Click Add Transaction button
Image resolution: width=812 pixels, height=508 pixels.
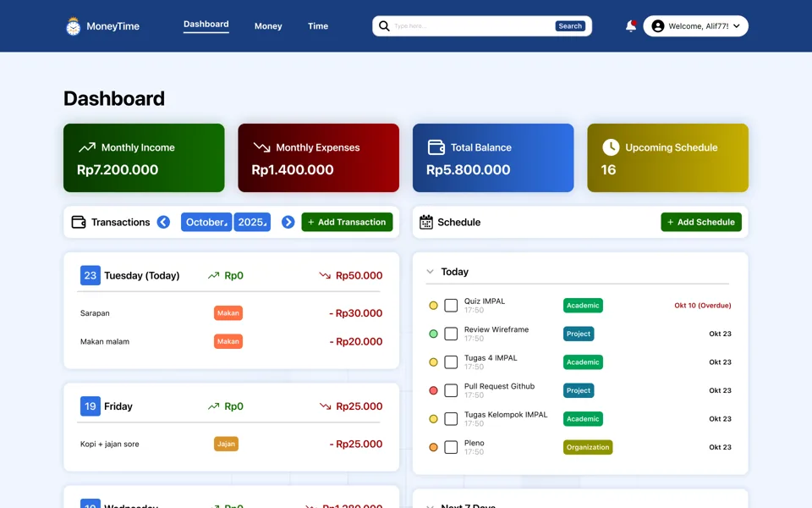pyautogui.click(x=347, y=222)
